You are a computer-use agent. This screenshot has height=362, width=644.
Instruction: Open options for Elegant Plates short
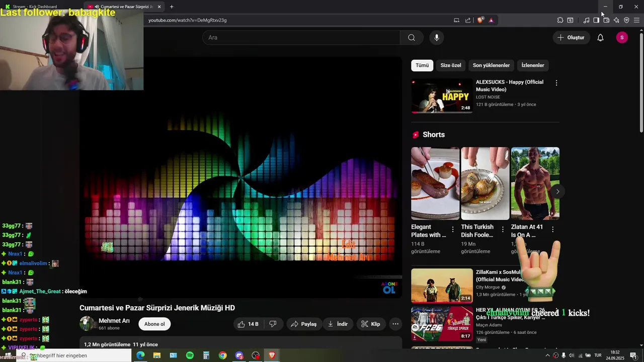[x=452, y=229]
